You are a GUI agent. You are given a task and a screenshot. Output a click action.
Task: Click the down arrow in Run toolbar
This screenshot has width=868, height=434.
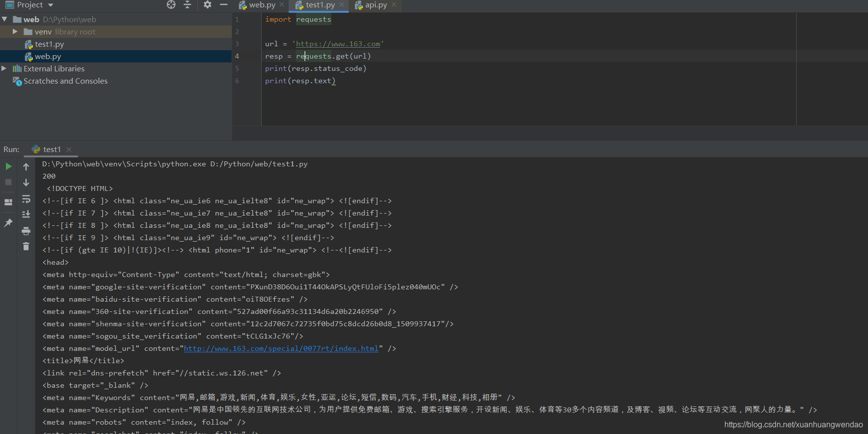tap(26, 183)
